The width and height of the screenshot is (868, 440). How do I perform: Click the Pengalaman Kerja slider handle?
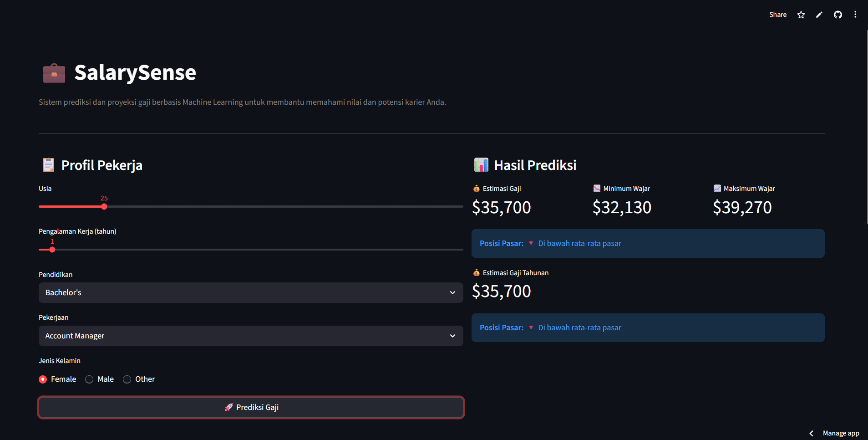point(52,250)
